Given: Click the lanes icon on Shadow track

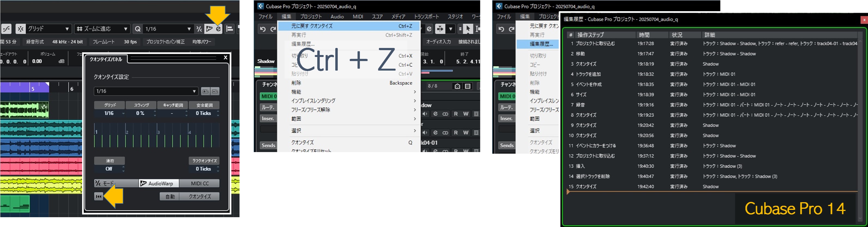Looking at the screenshot, I should pyautogui.click(x=476, y=114).
